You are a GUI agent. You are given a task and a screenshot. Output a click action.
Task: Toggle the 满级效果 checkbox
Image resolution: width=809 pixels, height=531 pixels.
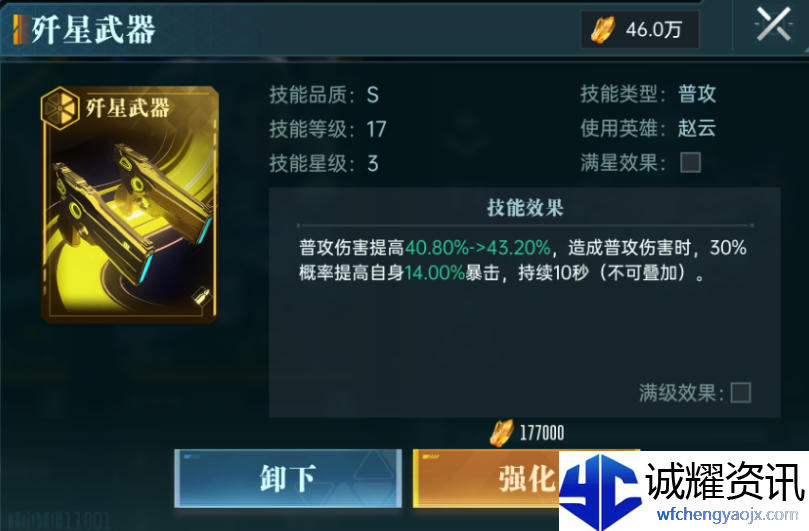click(740, 393)
